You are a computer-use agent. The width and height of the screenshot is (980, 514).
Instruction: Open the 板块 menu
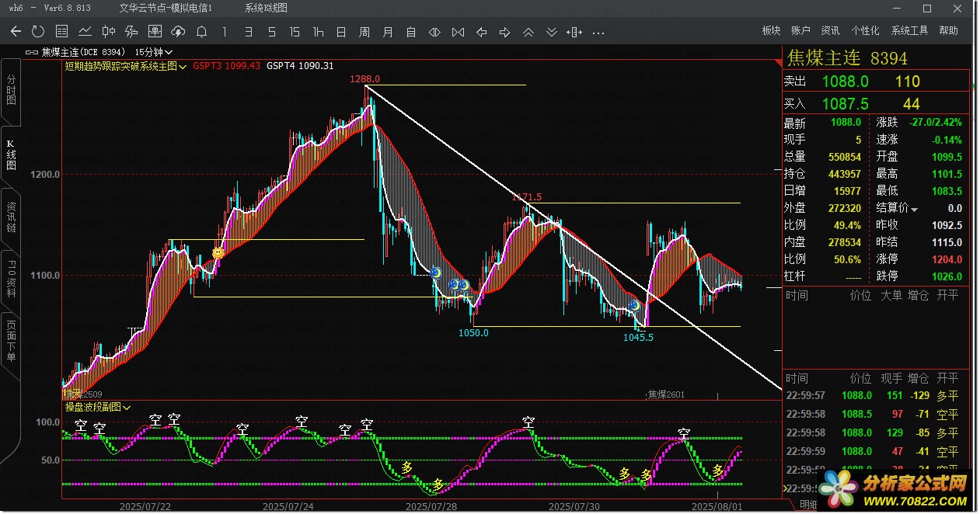pos(771,31)
